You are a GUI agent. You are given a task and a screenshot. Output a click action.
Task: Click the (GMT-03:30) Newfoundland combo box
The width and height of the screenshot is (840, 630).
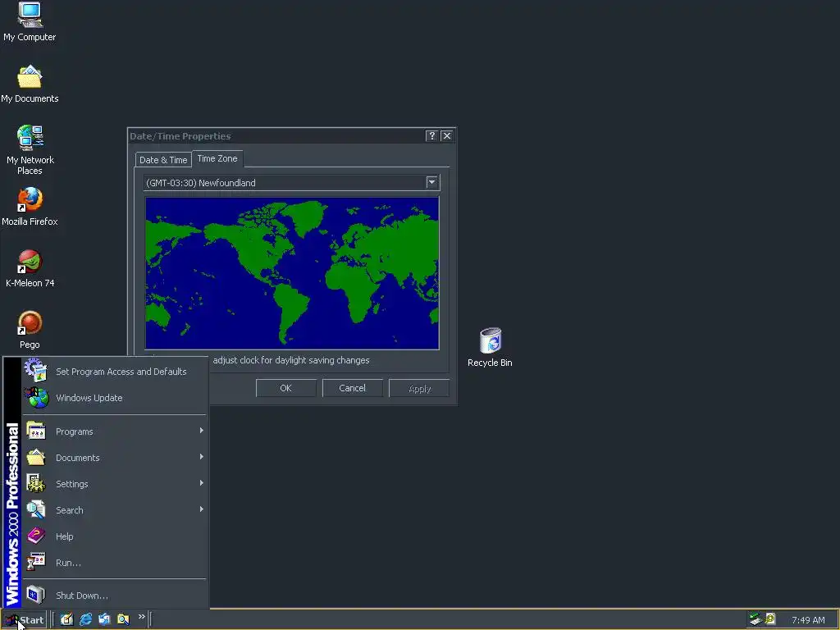pyautogui.click(x=291, y=183)
